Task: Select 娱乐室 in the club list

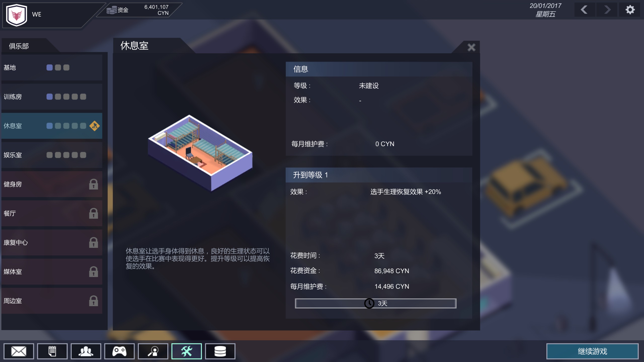Action: [x=52, y=155]
